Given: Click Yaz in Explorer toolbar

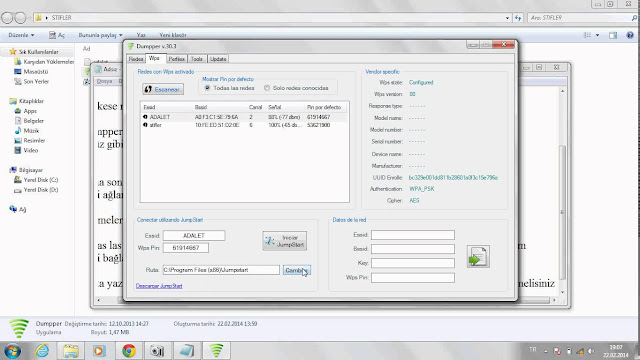Looking at the screenshot, I should click(141, 35).
